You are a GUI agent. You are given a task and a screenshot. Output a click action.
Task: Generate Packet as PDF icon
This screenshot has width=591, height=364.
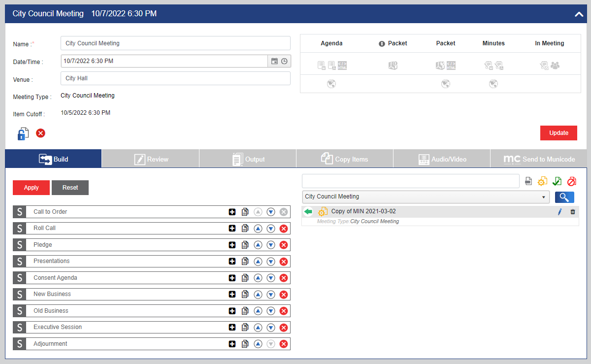tap(440, 65)
